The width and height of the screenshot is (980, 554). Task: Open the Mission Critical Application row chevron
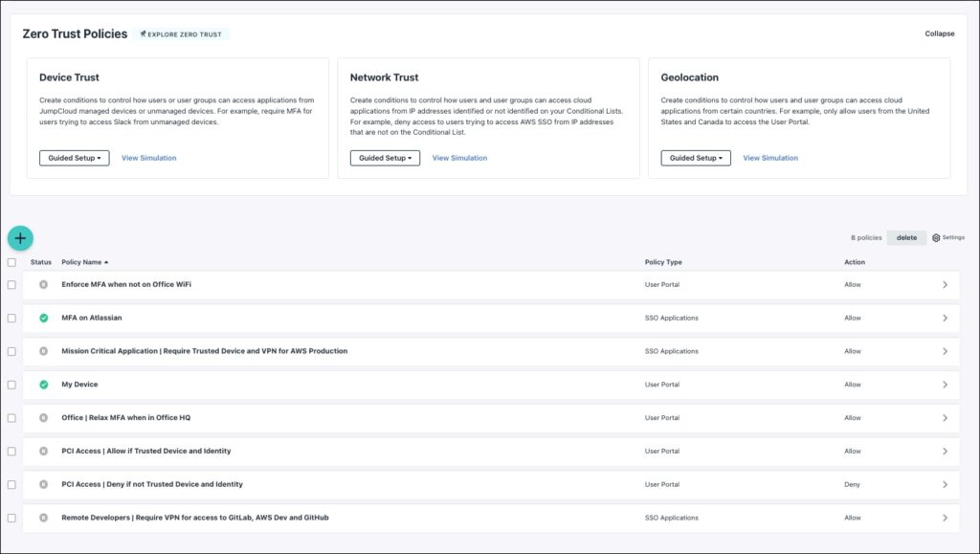point(945,351)
